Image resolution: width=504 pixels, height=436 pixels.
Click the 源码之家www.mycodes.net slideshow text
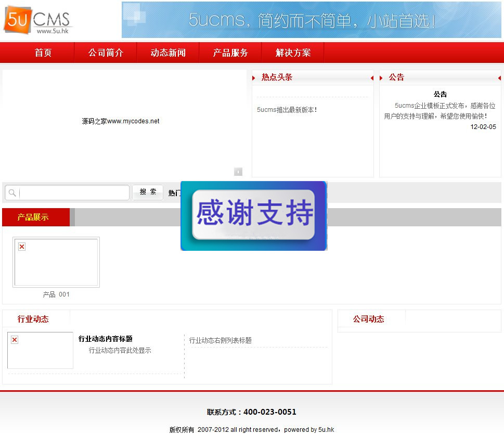tap(121, 121)
